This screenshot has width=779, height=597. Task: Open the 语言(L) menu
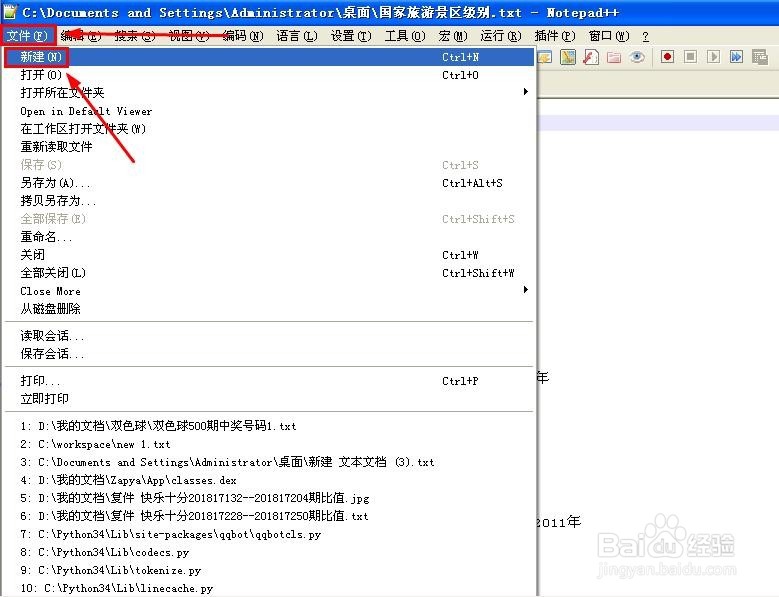[297, 36]
